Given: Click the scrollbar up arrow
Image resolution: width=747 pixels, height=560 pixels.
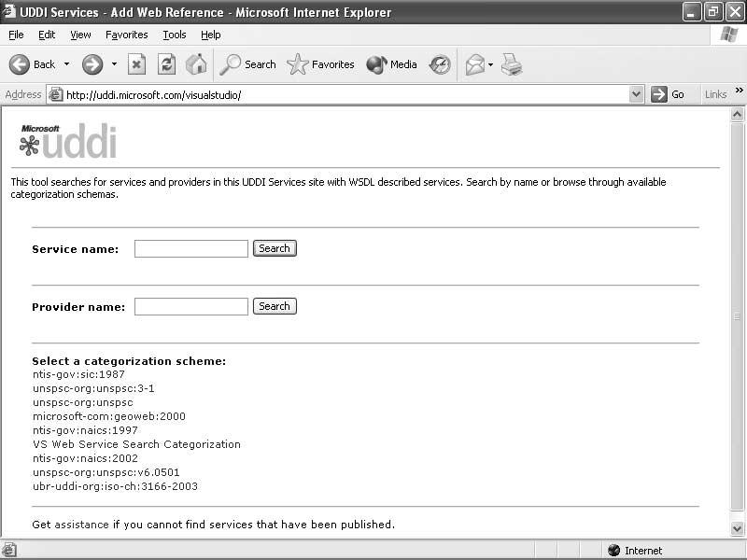Looking at the screenshot, I should click(x=737, y=114).
